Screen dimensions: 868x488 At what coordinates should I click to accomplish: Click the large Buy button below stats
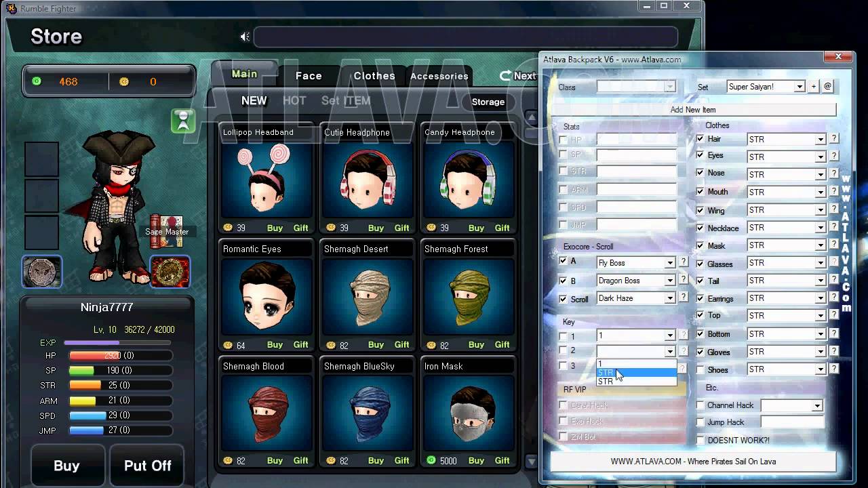click(x=66, y=466)
